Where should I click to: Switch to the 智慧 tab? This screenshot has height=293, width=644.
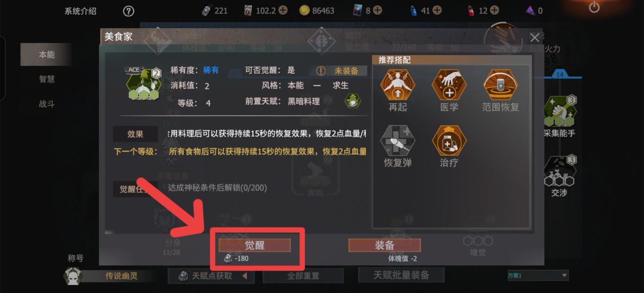(x=47, y=79)
